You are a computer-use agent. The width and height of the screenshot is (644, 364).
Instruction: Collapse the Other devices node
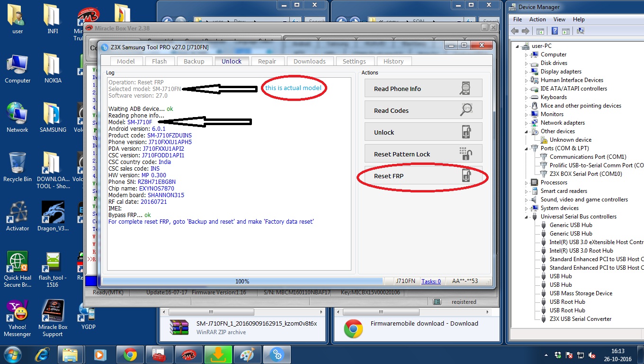tap(526, 131)
